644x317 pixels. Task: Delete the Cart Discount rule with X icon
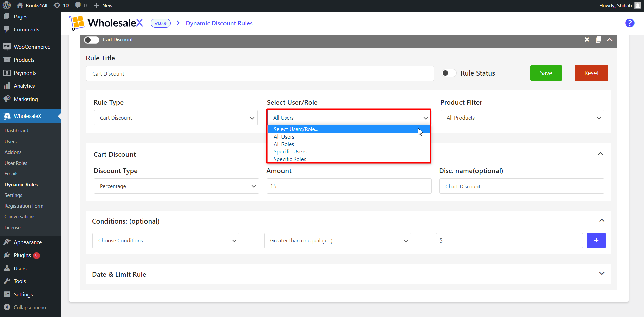point(587,40)
